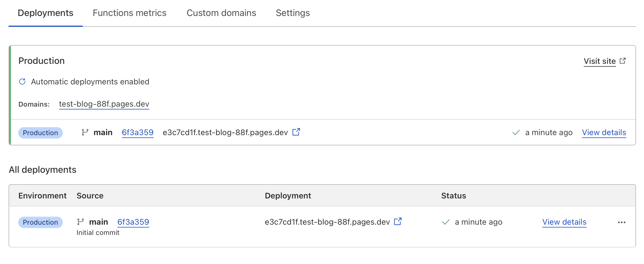Click the checkmark icon next to 'a minute ago'
644x264 pixels.
[x=516, y=132]
